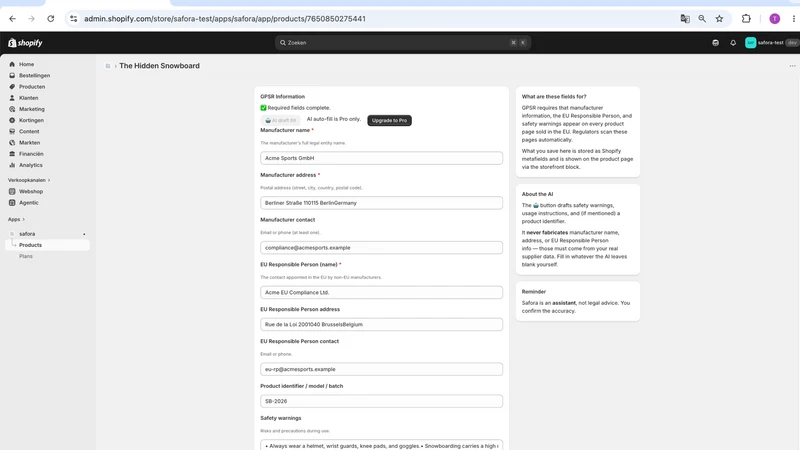The height and width of the screenshot is (450, 800).
Task: Click the Markten globe icon
Action: pos(12,143)
